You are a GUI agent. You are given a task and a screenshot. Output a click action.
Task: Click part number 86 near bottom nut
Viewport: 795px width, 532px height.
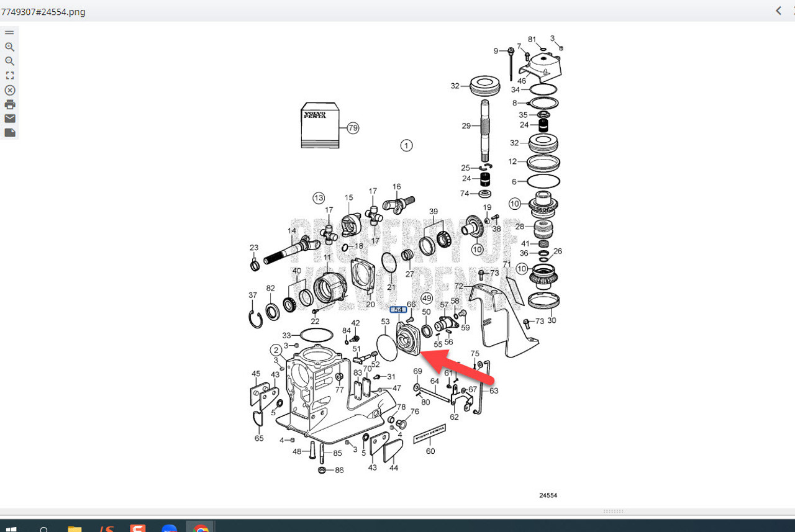(339, 470)
